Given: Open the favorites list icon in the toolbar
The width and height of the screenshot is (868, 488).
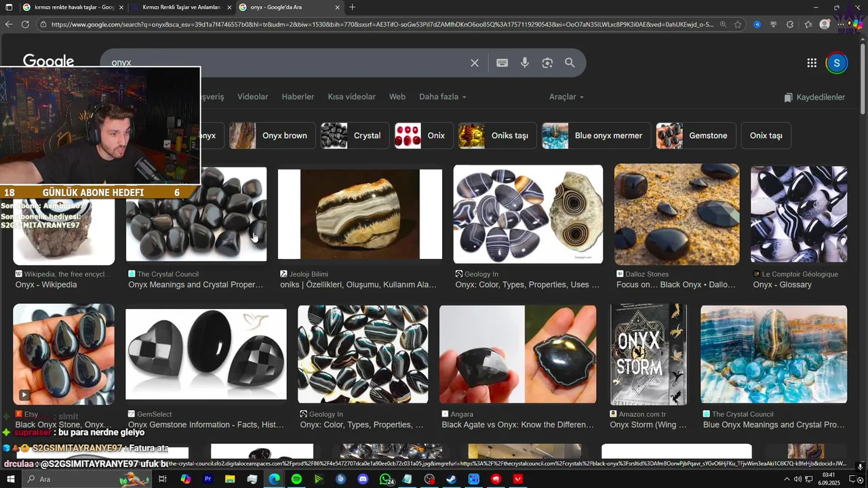Looking at the screenshot, I should pos(808,24).
